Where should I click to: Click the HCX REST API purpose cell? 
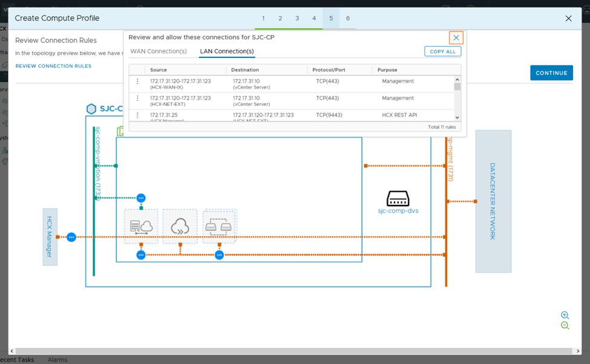pos(399,115)
